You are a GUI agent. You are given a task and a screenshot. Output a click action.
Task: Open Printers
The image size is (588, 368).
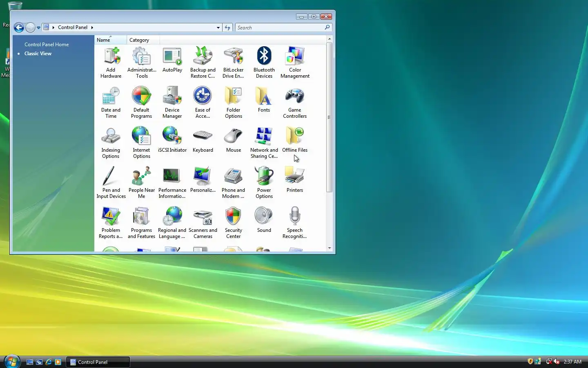[x=295, y=180]
